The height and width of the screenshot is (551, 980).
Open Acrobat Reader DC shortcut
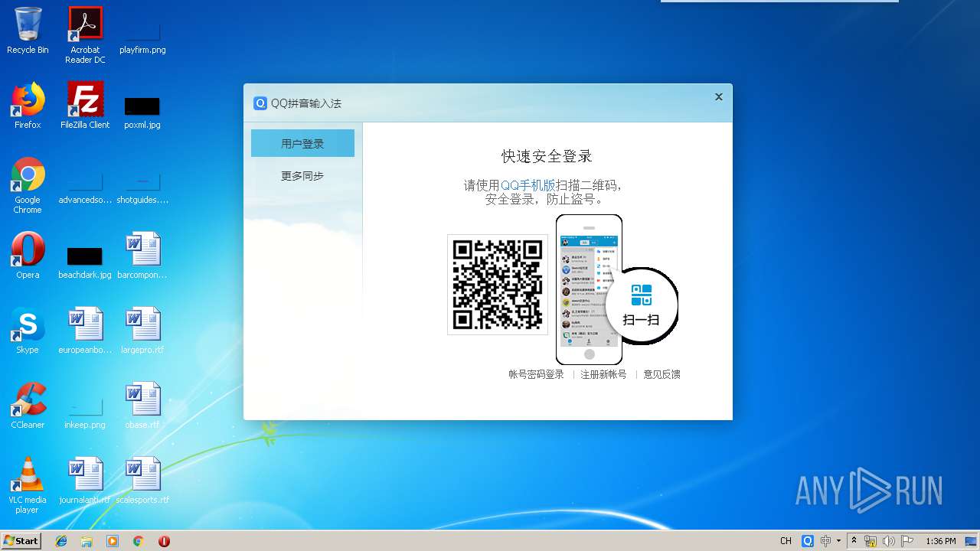[x=85, y=34]
